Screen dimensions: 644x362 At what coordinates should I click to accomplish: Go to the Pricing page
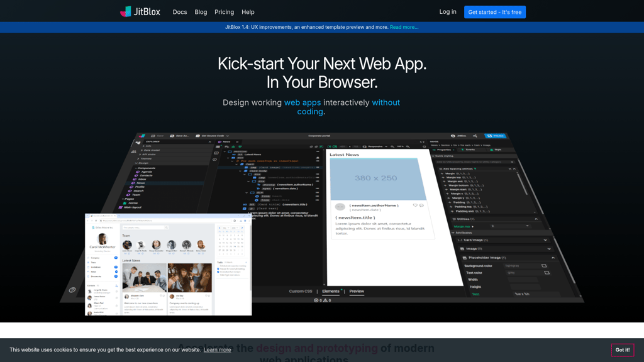pos(225,12)
